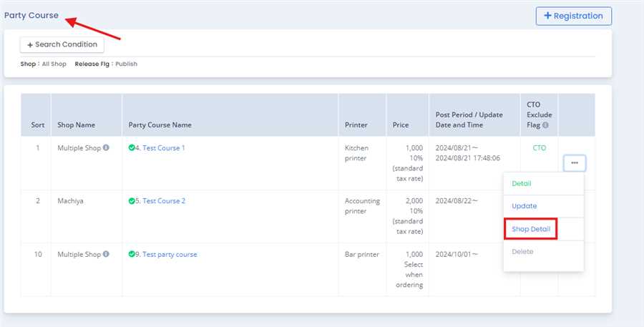Click info icon on Multiple Shop in row 10
The width and height of the screenshot is (644, 327).
click(106, 254)
